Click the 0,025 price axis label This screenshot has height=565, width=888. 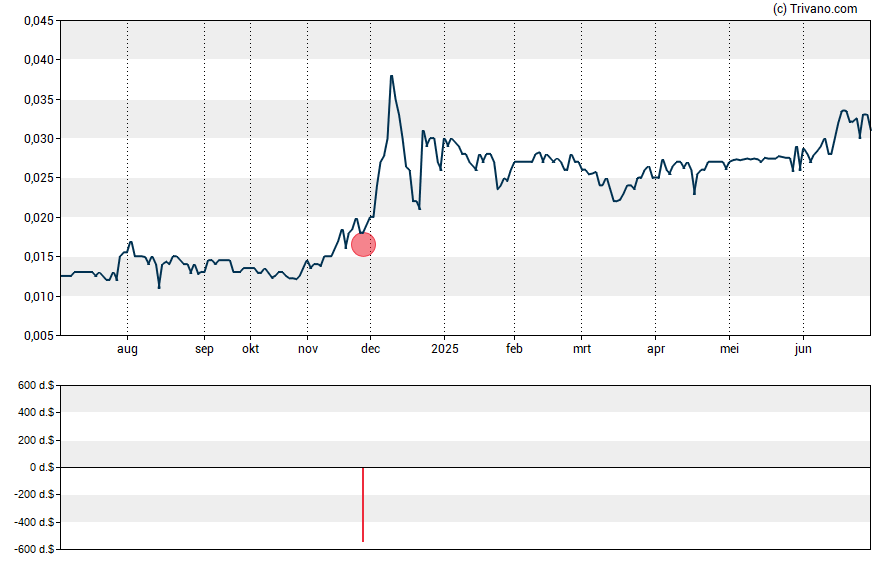point(39,178)
